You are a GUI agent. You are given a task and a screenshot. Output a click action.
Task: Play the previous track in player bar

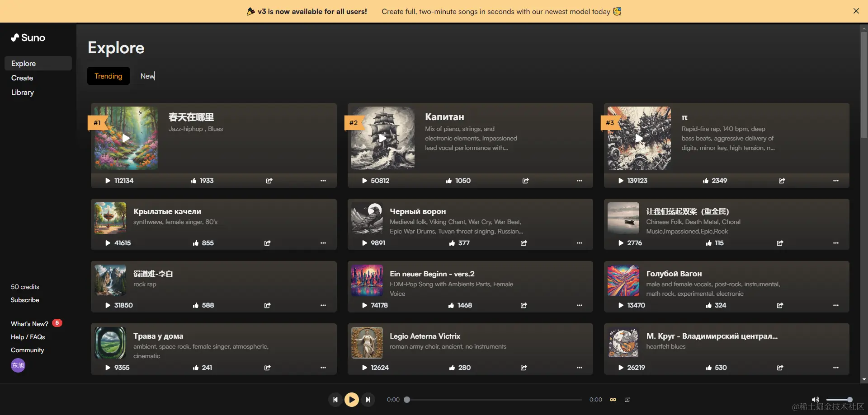[335, 400]
